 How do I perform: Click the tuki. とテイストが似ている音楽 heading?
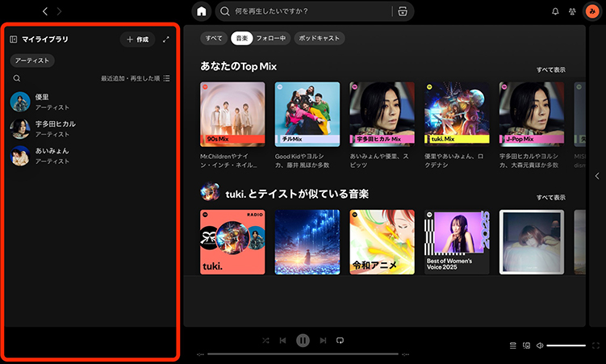pyautogui.click(x=297, y=194)
